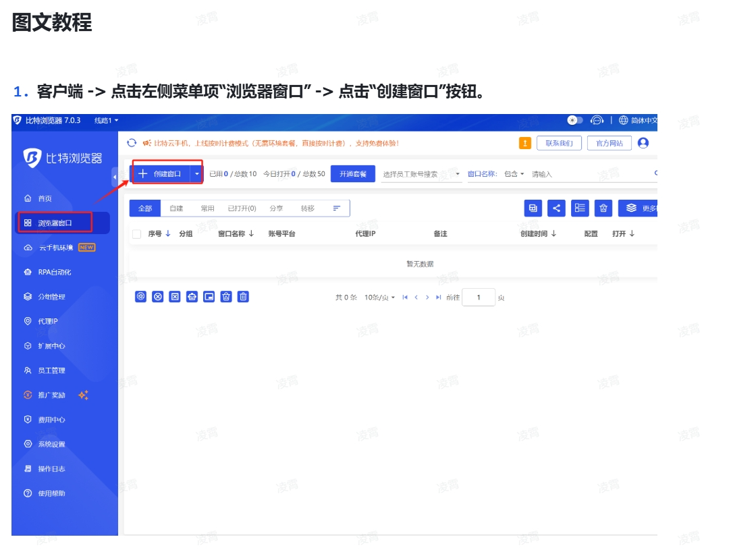Expand the arrow next to 创建窗口
Screen dimensions: 731x560
[x=196, y=174]
